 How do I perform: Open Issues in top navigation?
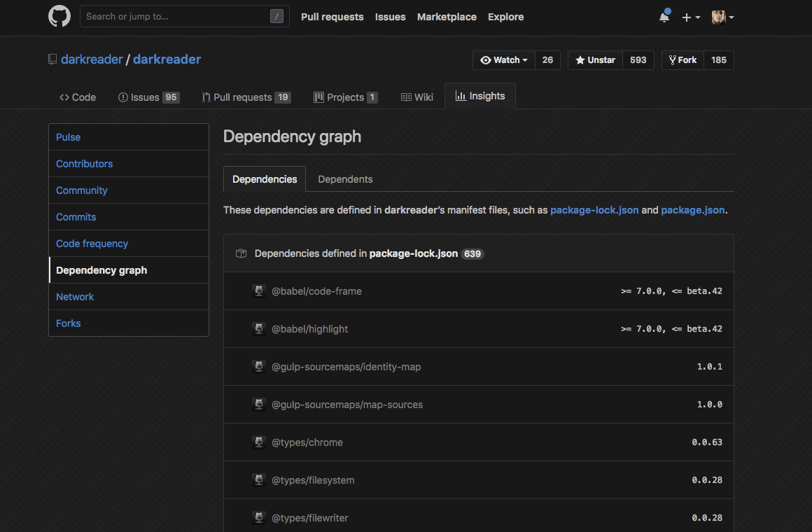click(391, 17)
